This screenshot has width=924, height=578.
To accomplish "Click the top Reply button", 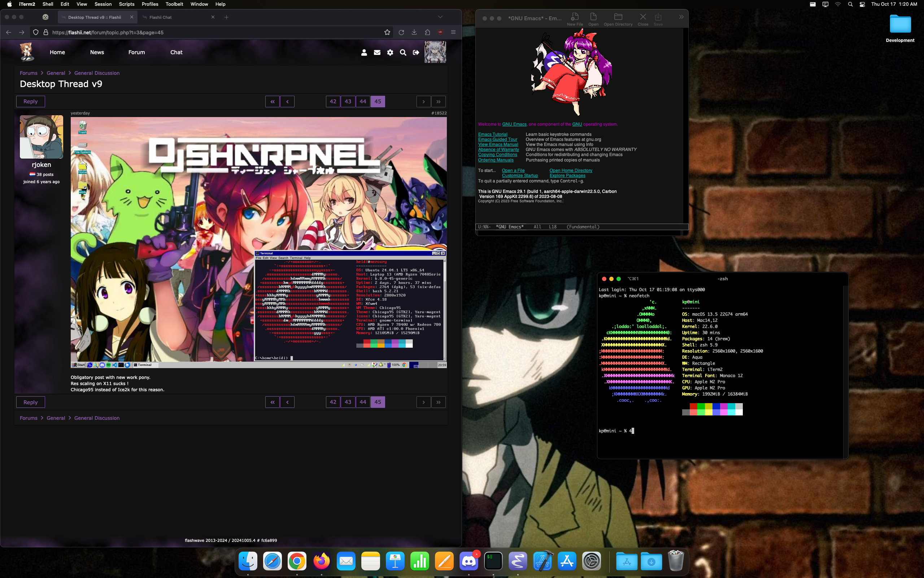I will (x=31, y=102).
